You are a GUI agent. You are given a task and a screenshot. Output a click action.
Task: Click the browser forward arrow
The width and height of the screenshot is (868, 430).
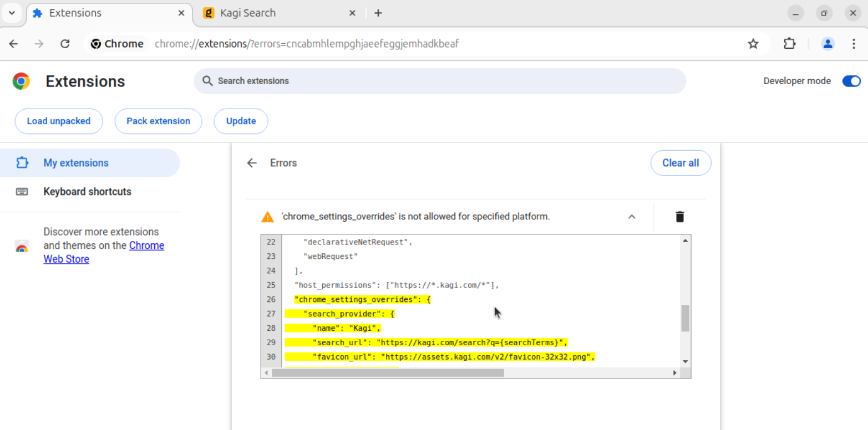click(x=39, y=44)
